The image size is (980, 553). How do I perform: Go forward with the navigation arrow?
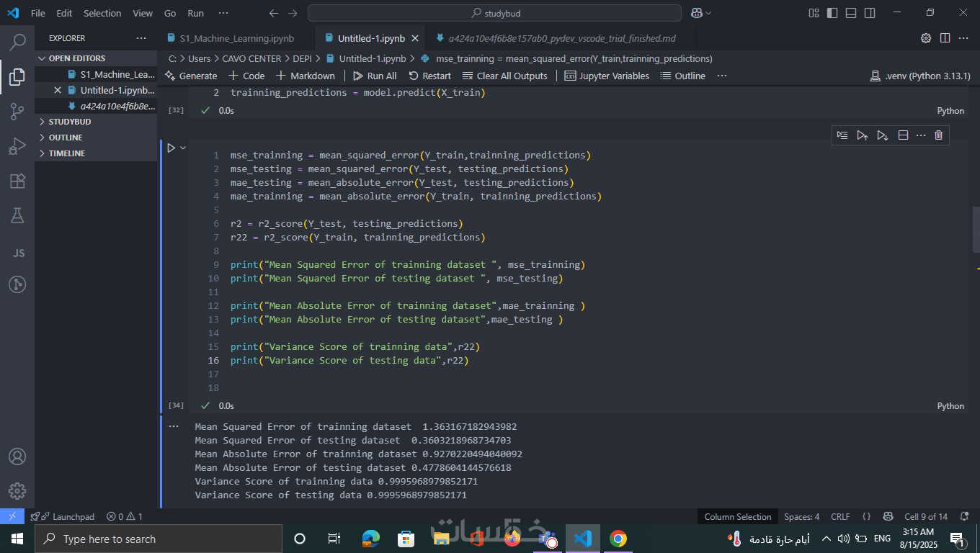pos(293,13)
